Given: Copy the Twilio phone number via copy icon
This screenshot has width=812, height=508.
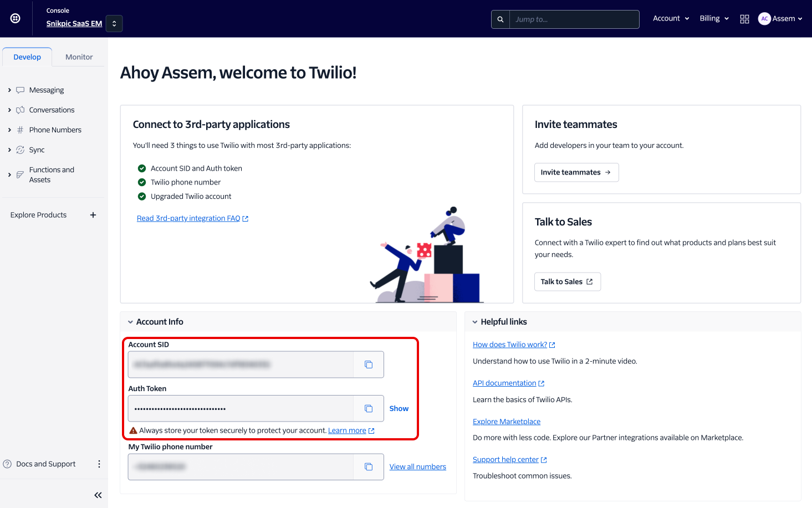Looking at the screenshot, I should pos(368,466).
